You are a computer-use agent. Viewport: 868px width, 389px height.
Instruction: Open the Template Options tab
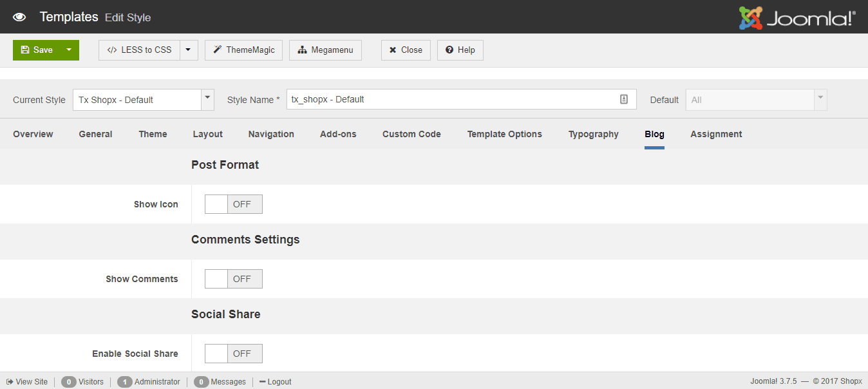(504, 134)
